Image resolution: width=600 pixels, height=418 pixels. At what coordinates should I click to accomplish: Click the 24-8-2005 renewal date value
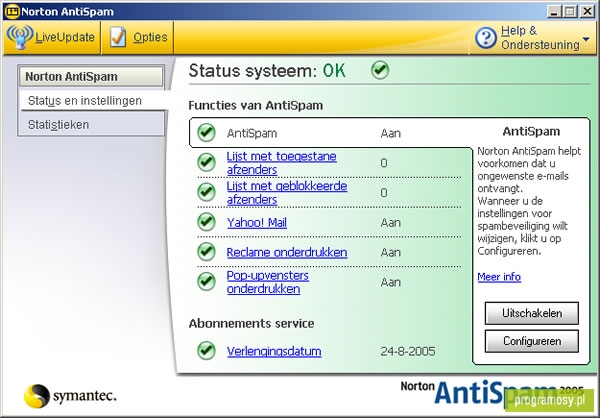click(408, 351)
